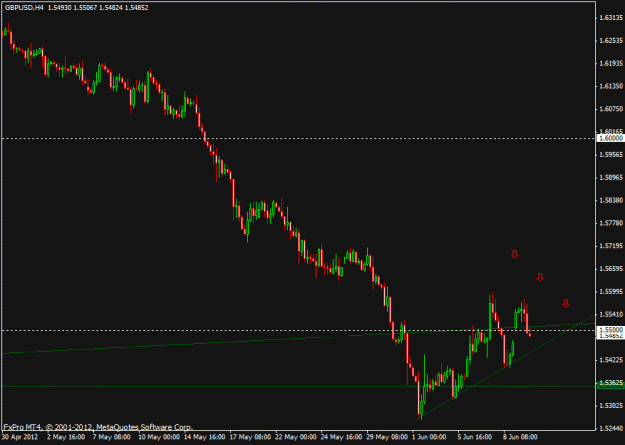Click the 1.60750 price axis label

click(x=611, y=108)
